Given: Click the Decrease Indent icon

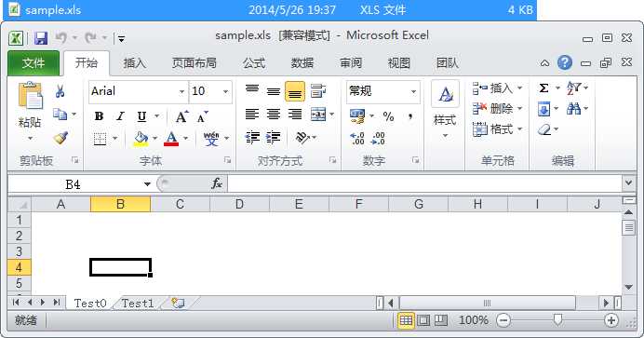Looking at the screenshot, I should coord(252,137).
